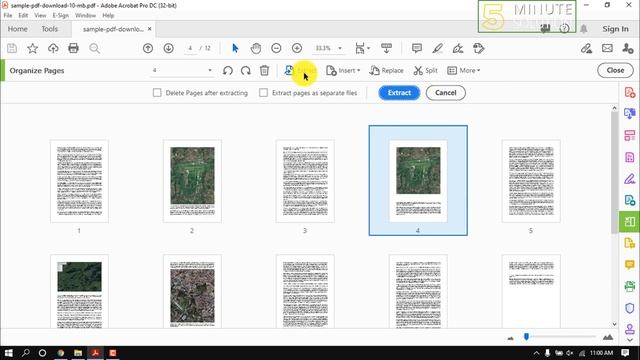Open the fit page options dropdown
This screenshot has height=360, width=640.
[x=362, y=48]
